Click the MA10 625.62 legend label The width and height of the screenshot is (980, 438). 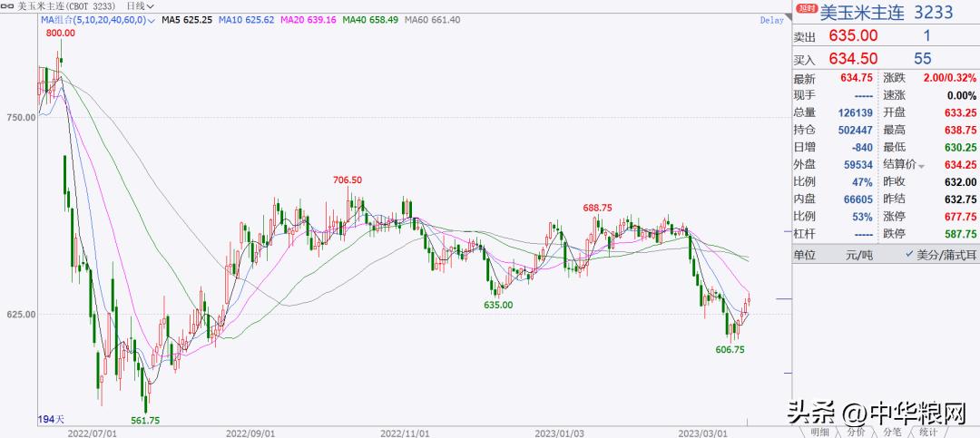pyautogui.click(x=246, y=20)
